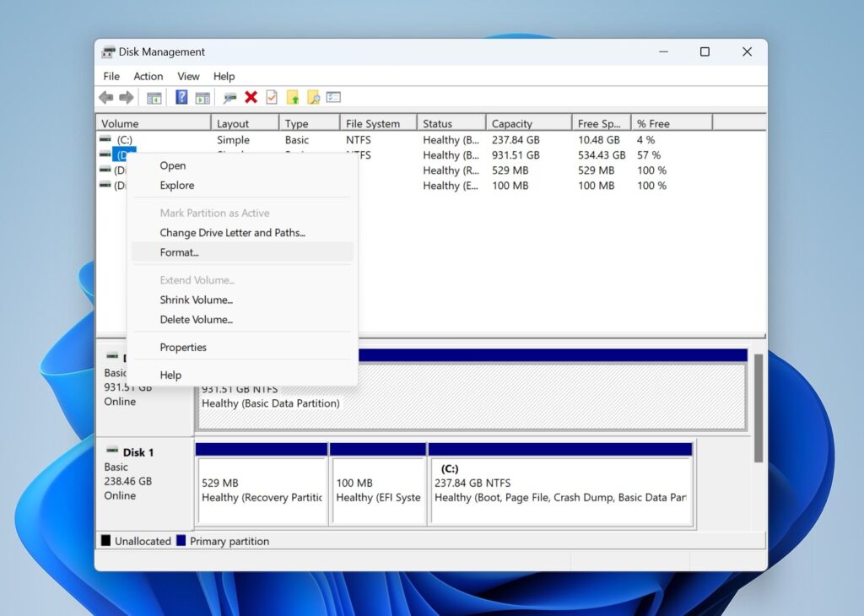Click the folder-with-magnifier toolbar icon
864x616 pixels.
tap(313, 96)
